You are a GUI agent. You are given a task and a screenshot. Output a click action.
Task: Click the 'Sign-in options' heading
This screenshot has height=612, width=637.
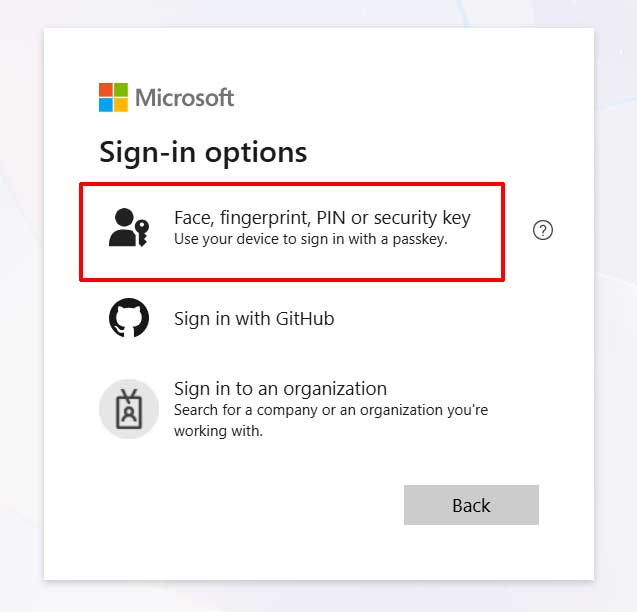[x=203, y=152]
